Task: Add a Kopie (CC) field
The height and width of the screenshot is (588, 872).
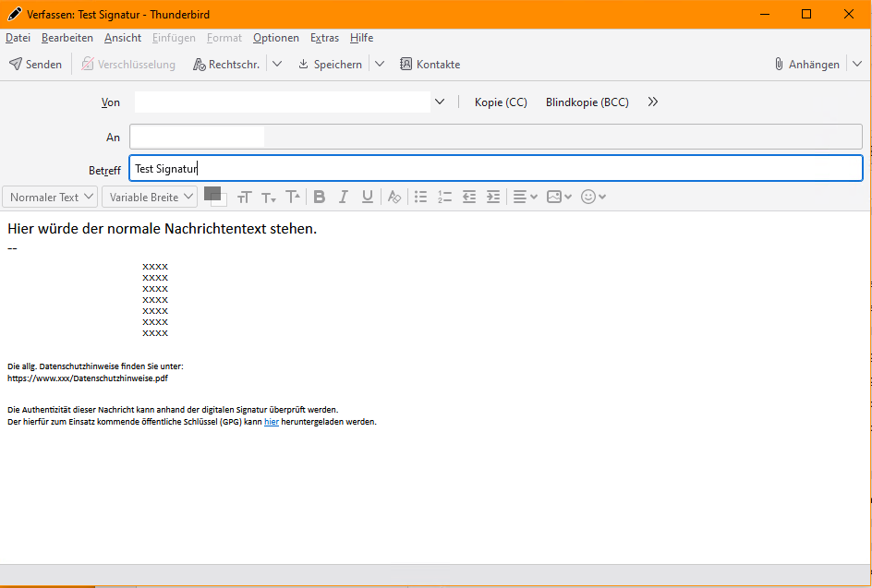Action: pos(501,102)
